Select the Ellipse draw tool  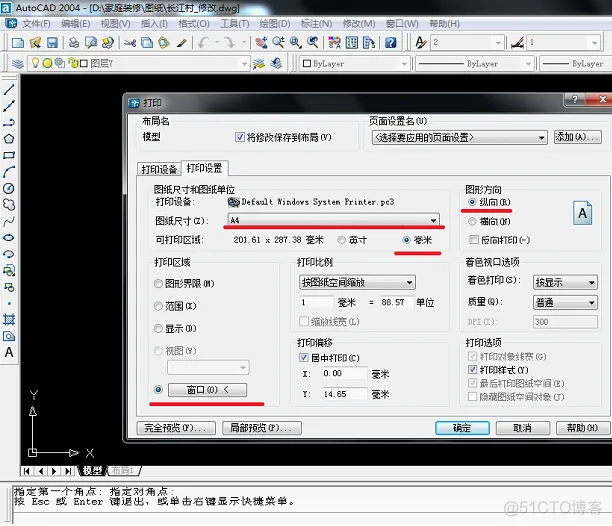tap(9, 238)
